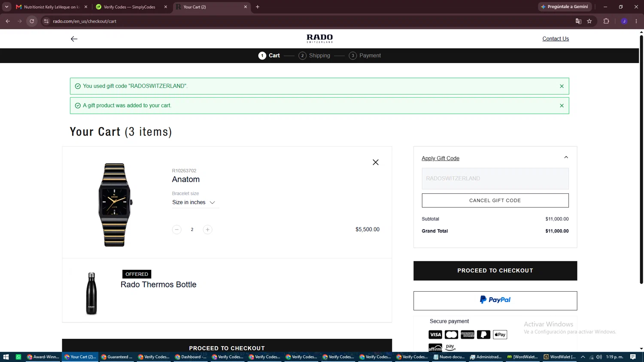Close the Your Cart (2) browser tab

click(246, 7)
